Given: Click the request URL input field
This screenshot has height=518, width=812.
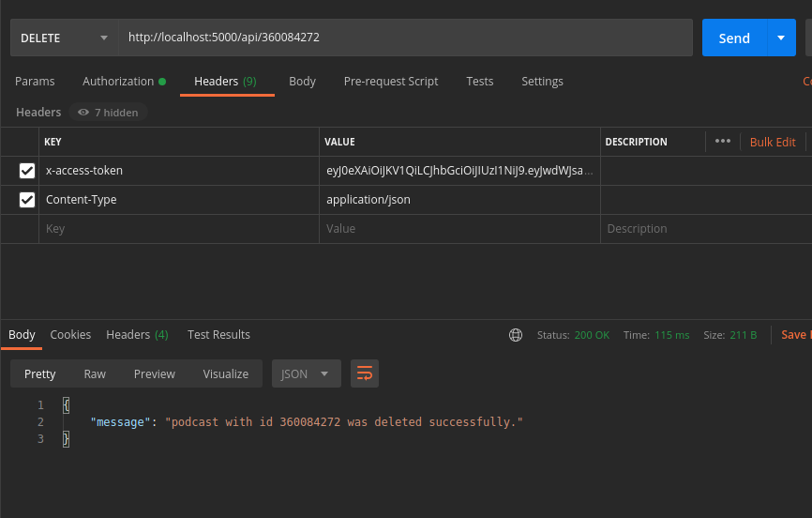Looking at the screenshot, I should [x=405, y=38].
